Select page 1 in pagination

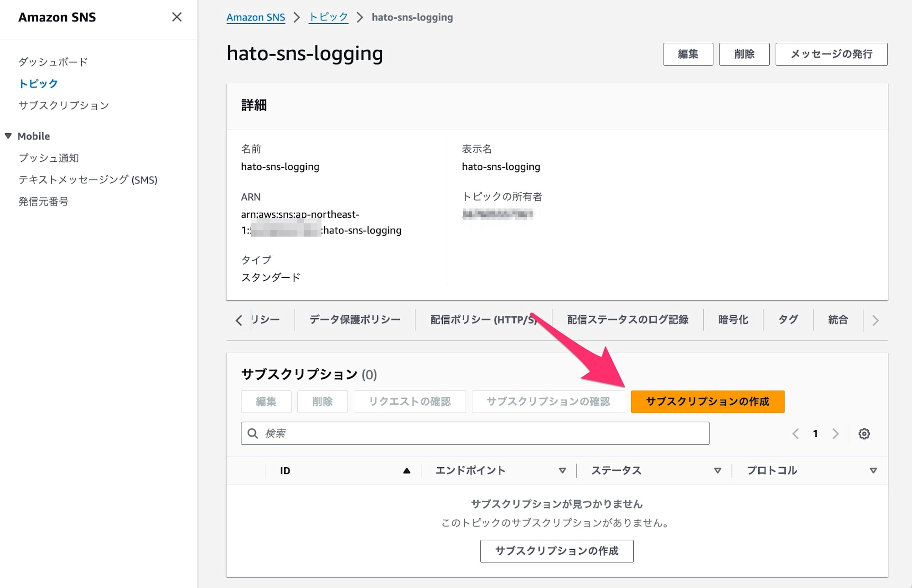pos(815,433)
